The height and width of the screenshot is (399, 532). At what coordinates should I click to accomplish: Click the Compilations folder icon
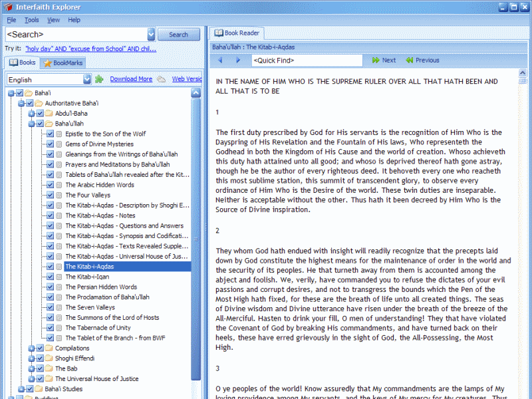coord(49,348)
